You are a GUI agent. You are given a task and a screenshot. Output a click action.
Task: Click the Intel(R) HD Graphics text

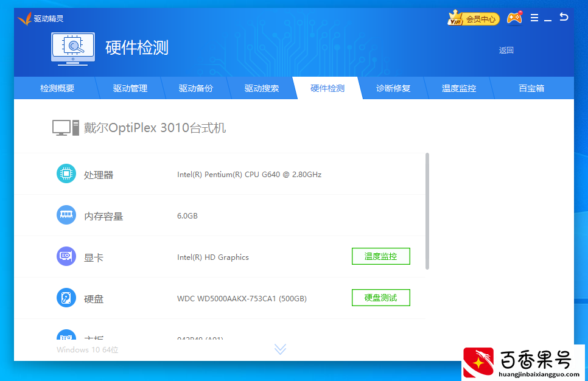pyautogui.click(x=213, y=257)
